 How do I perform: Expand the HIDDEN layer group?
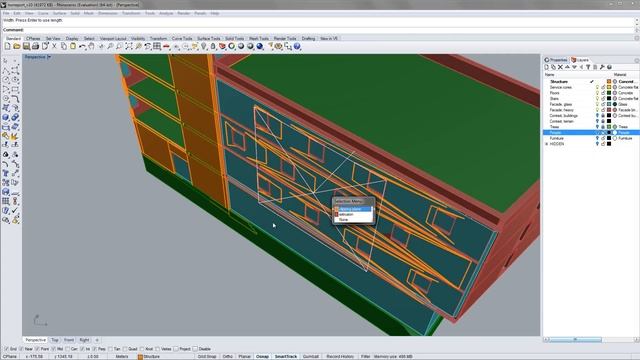coord(547,144)
